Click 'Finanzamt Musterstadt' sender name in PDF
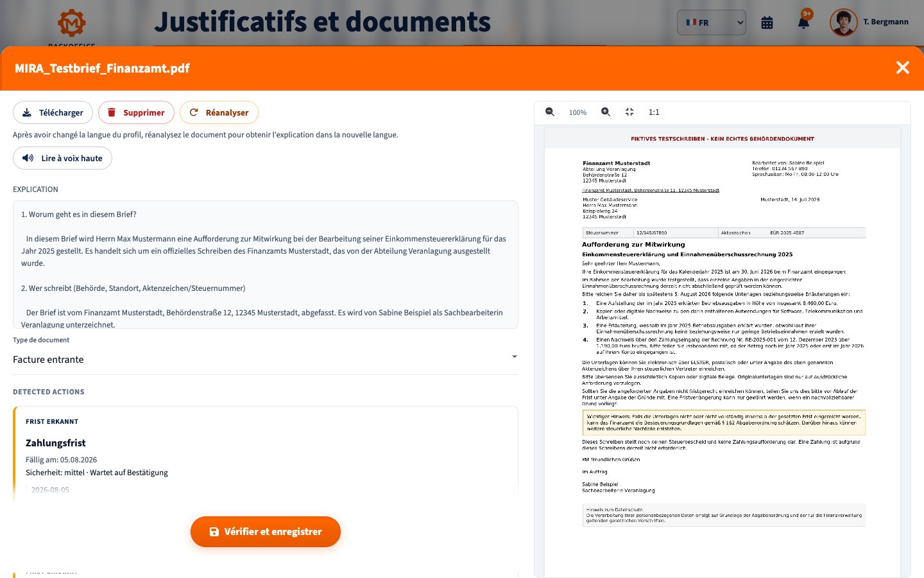Screen dimensions: 924x578 tap(617, 163)
